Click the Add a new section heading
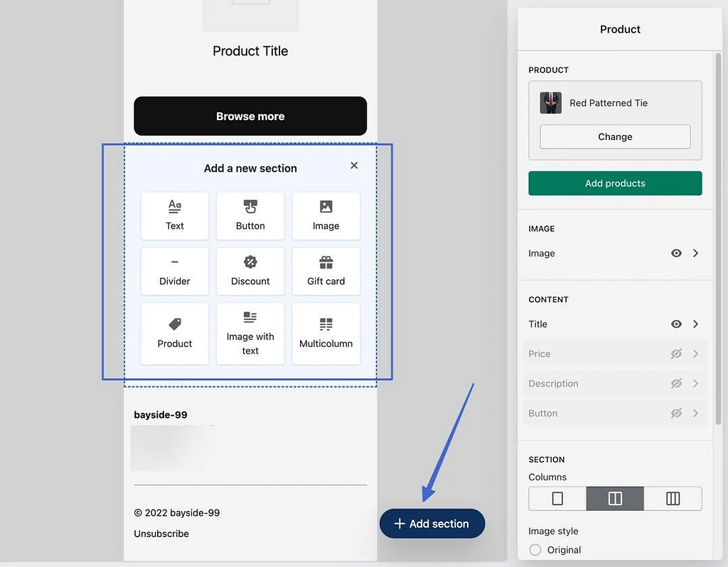Viewport: 728px width, 567px height. 250,168
